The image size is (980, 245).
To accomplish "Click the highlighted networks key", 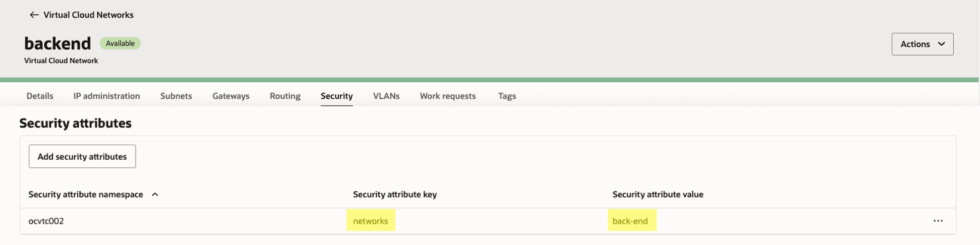I will [371, 221].
